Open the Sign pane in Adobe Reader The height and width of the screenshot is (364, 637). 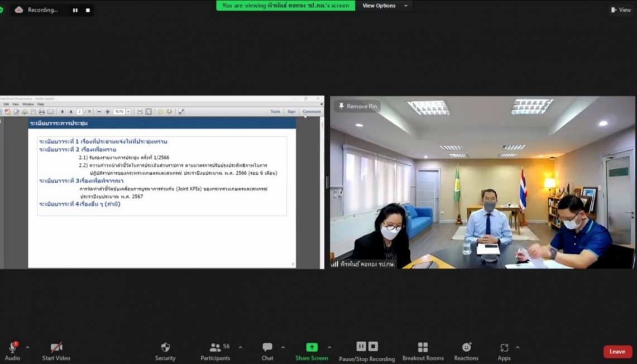click(x=291, y=111)
